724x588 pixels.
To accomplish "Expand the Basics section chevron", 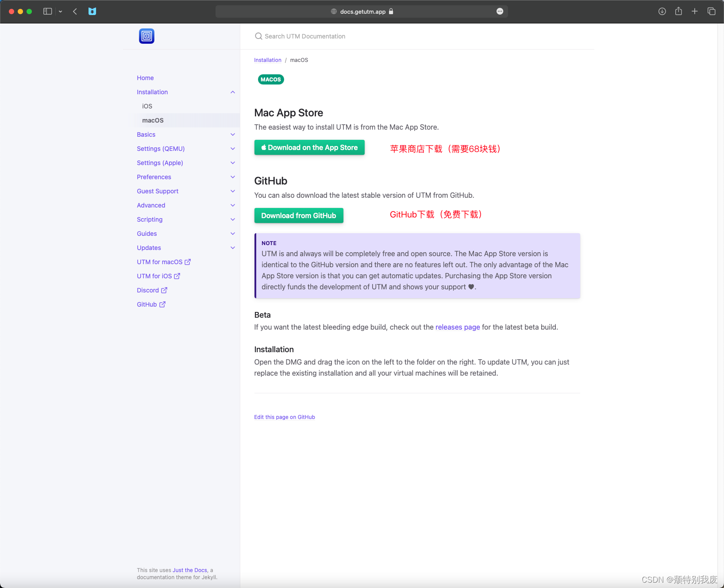I will tap(233, 135).
